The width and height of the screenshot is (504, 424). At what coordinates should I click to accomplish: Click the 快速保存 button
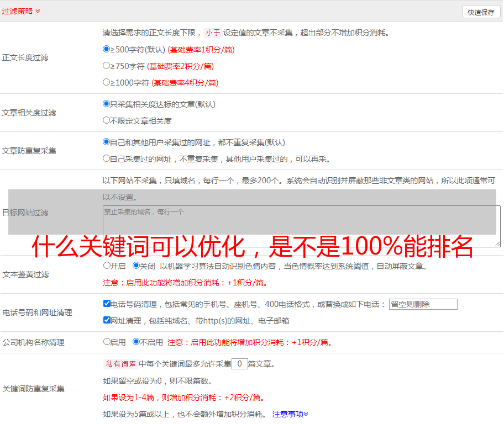click(x=480, y=12)
